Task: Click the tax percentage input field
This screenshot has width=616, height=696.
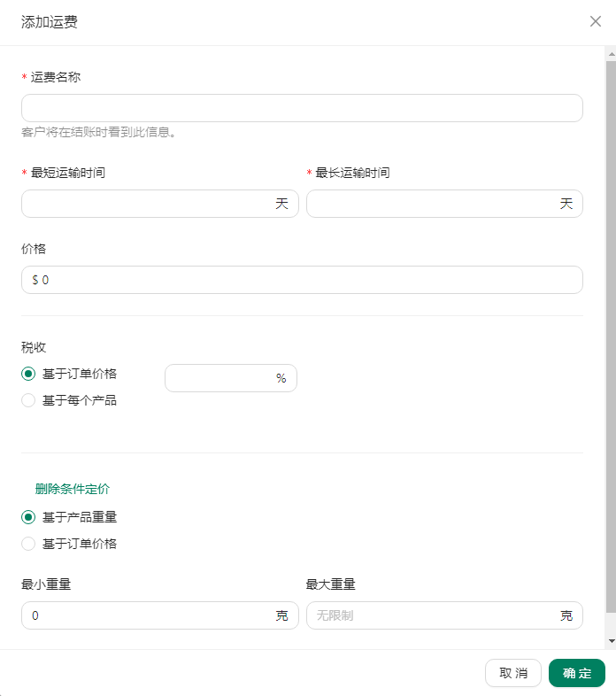Action: click(231, 378)
